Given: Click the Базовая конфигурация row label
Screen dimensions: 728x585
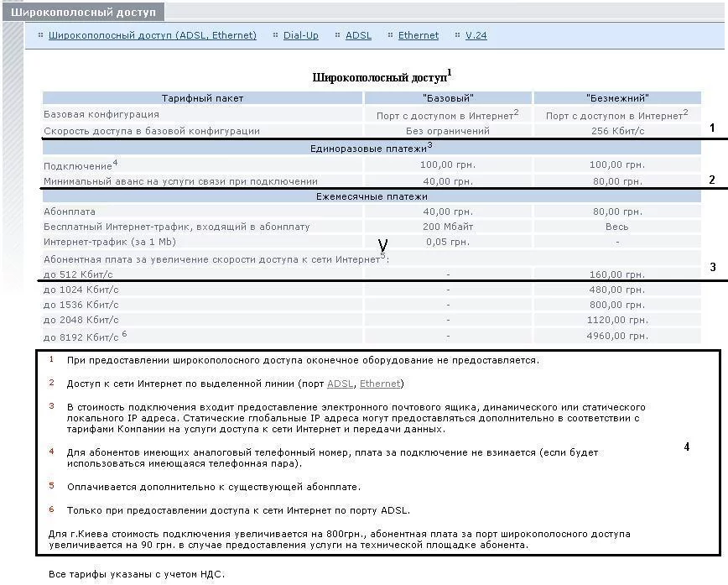Looking at the screenshot, I should [x=101, y=114].
